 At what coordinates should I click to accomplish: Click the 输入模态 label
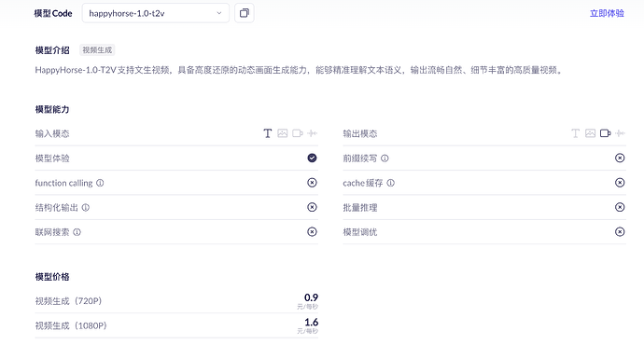pyautogui.click(x=52, y=133)
